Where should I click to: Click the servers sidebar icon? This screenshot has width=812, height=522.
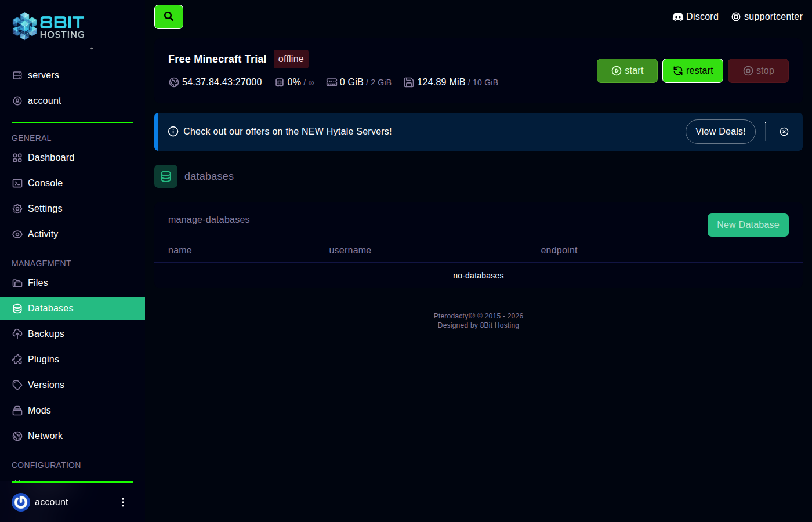click(x=17, y=75)
